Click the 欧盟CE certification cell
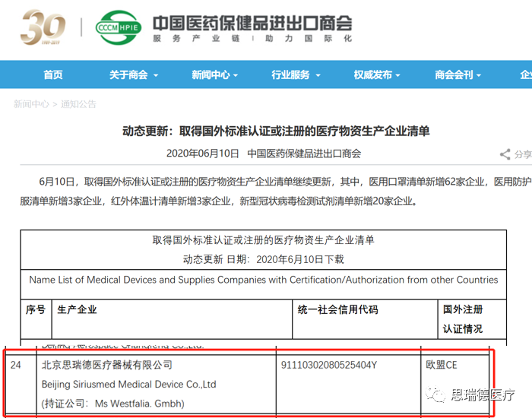 [x=441, y=365]
